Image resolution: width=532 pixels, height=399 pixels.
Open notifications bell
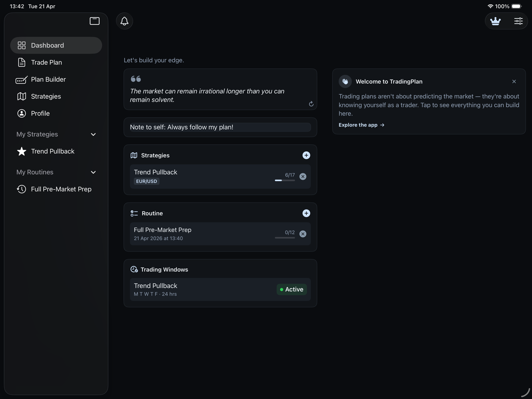(x=124, y=21)
